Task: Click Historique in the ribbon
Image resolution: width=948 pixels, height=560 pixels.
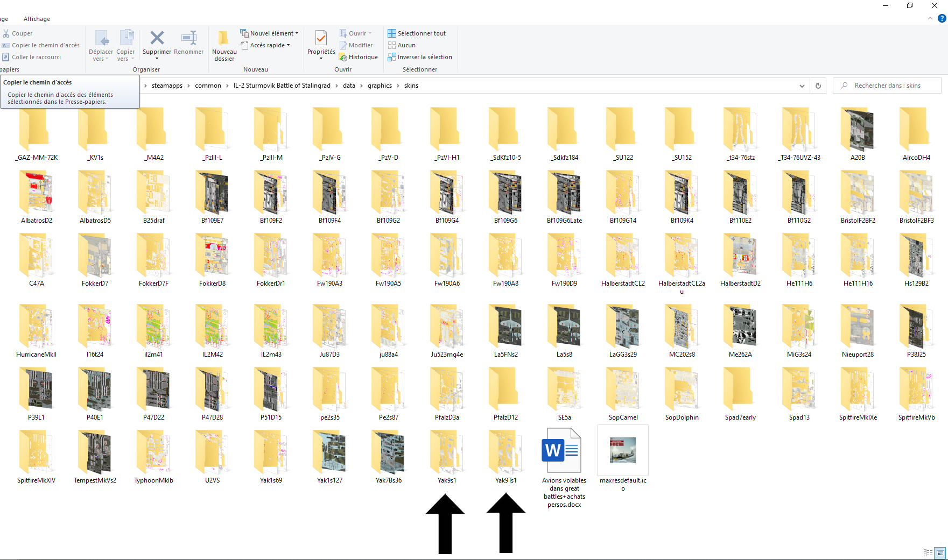Action: (359, 57)
